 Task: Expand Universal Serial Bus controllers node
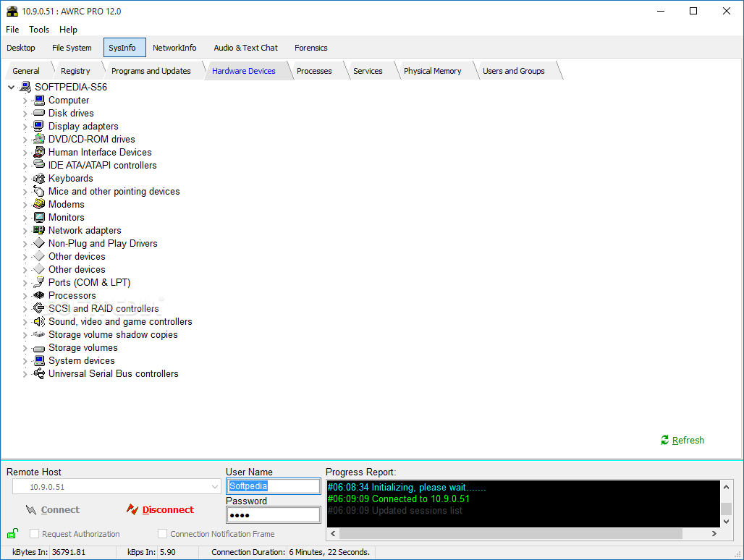tap(25, 374)
